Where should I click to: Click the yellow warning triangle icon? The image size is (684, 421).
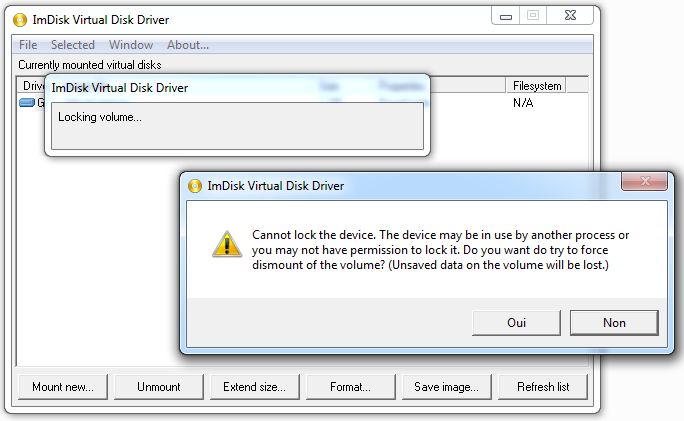pyautogui.click(x=227, y=244)
